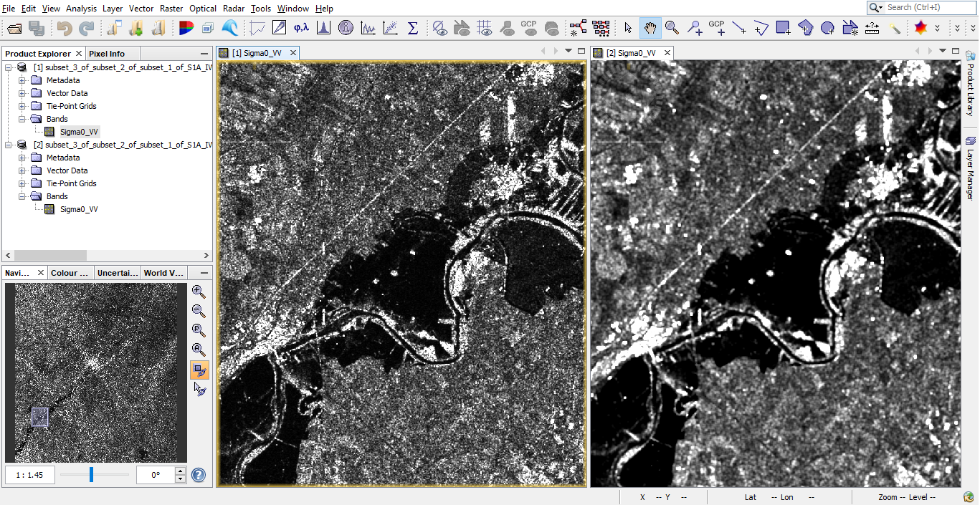Click the Help question mark icon
Screen dimensions: 980x505
click(x=199, y=475)
